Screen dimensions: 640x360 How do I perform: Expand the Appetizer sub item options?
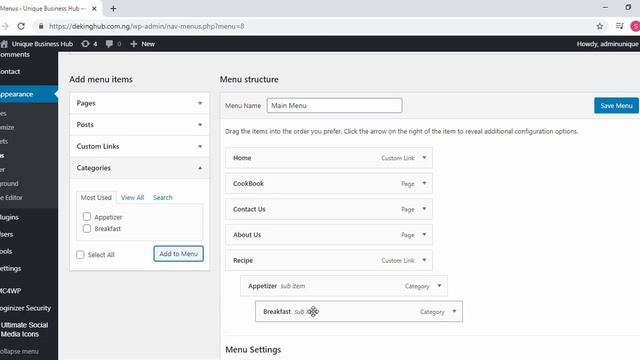coord(439,286)
